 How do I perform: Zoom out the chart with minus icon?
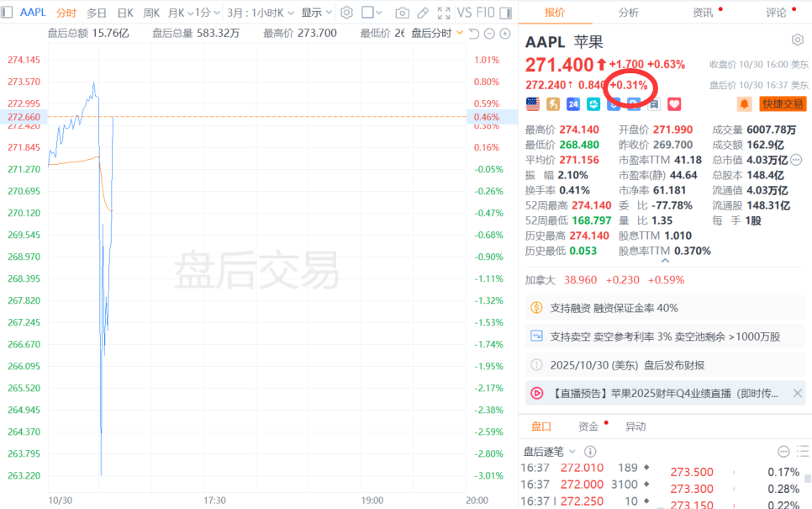click(x=489, y=34)
